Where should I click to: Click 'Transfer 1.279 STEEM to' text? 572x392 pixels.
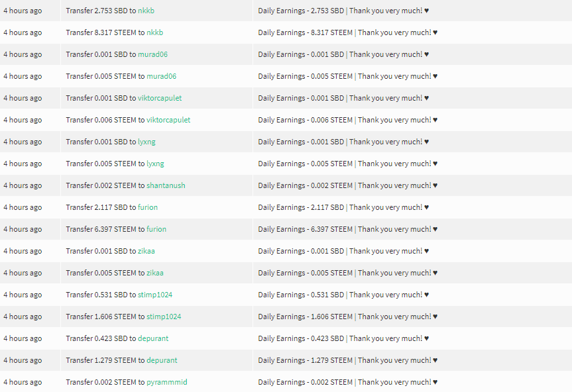pyautogui.click(x=105, y=360)
